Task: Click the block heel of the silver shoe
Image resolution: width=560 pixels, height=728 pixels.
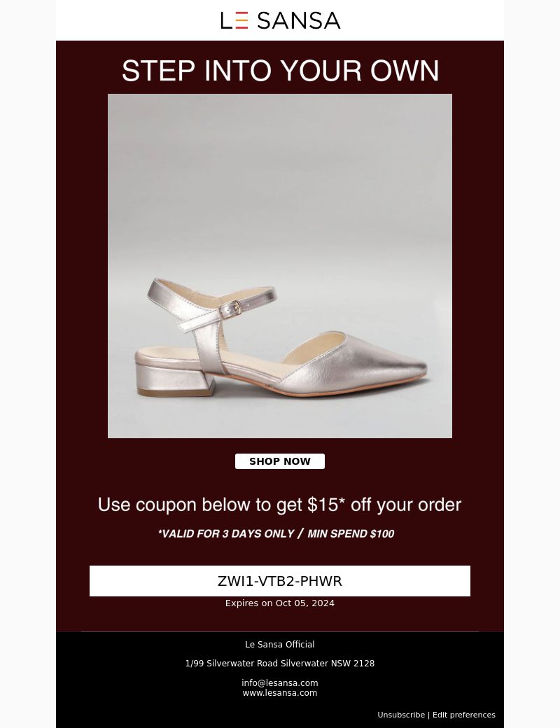Action: pyautogui.click(x=175, y=379)
